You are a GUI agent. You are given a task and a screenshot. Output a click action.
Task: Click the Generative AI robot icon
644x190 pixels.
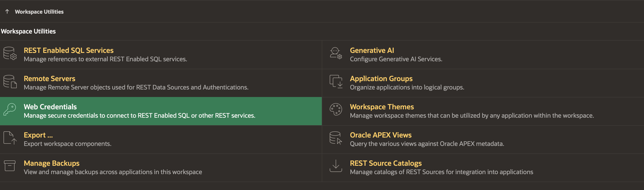coord(336,54)
